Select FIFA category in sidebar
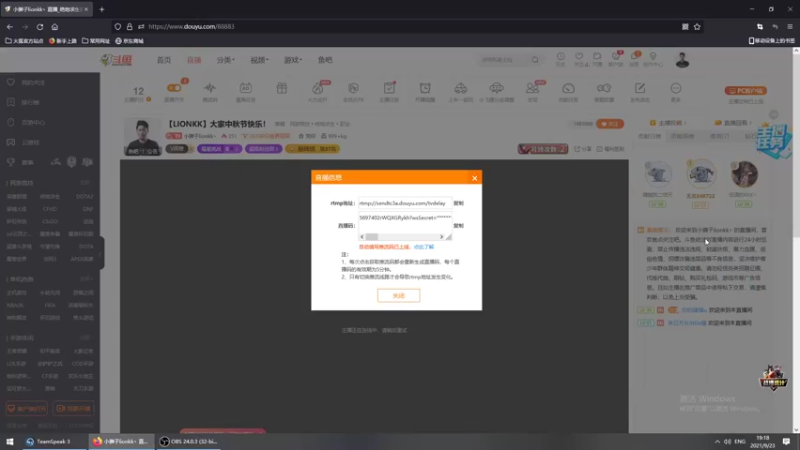Screen dimensions: 800x450 point(50,305)
